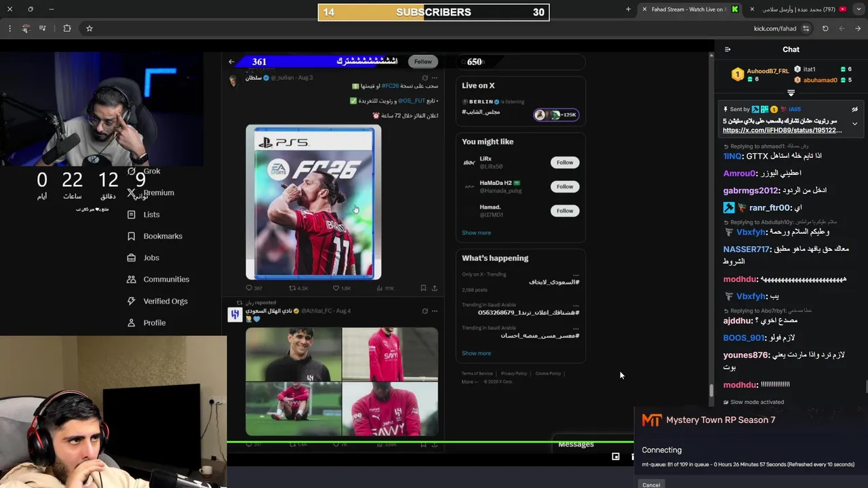Reload the page in browser
The image size is (868, 488).
click(x=825, y=28)
